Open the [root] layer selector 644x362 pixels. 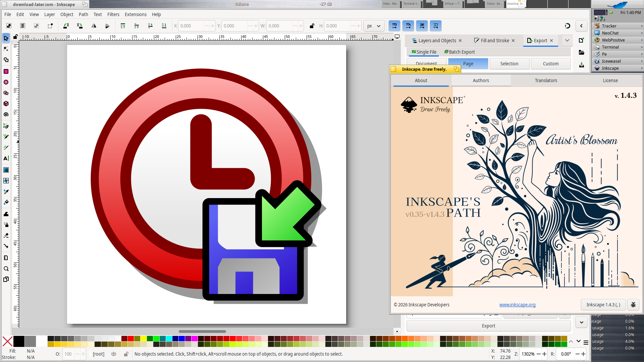pyautogui.click(x=99, y=354)
